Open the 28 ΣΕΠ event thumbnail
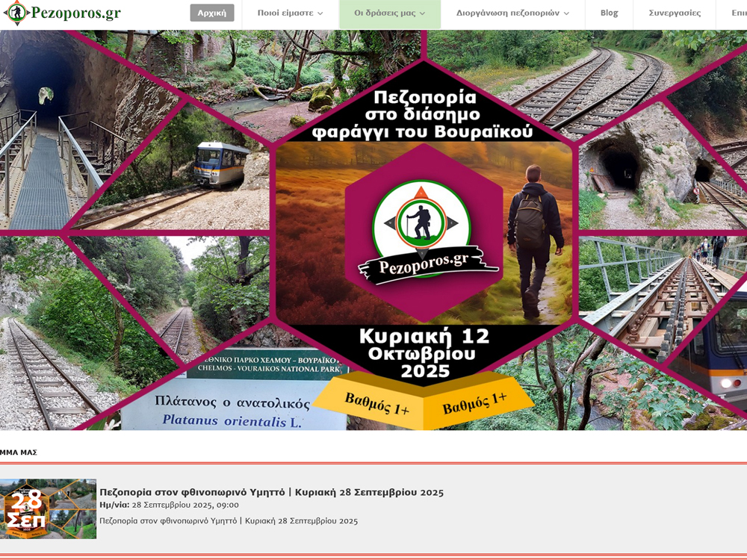 tap(48, 508)
